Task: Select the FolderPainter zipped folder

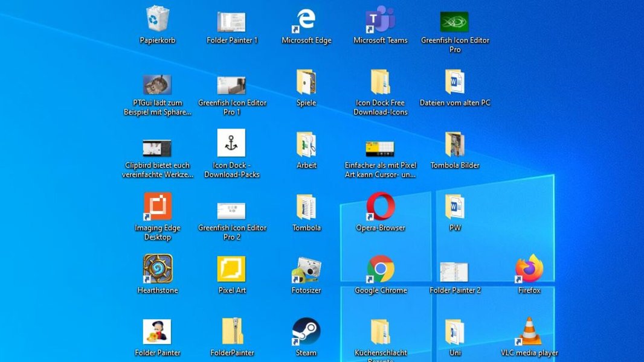Action: coord(232,331)
